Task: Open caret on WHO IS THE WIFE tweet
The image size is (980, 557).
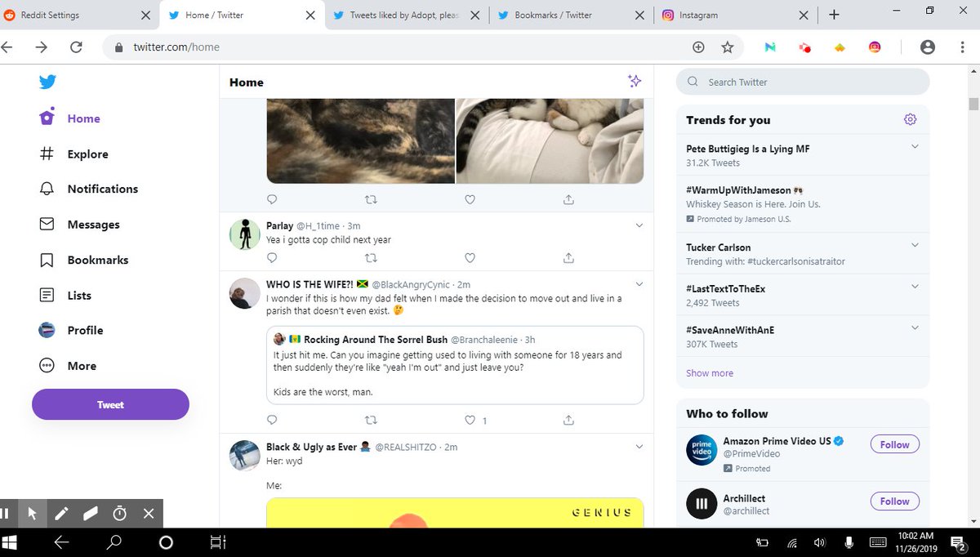Action: [x=639, y=283]
